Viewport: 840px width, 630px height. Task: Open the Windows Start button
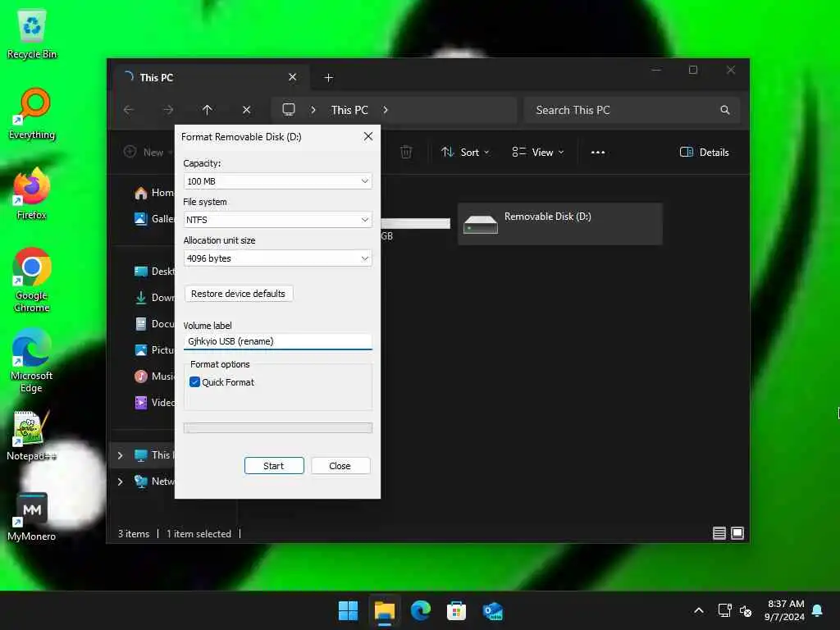[x=348, y=610]
